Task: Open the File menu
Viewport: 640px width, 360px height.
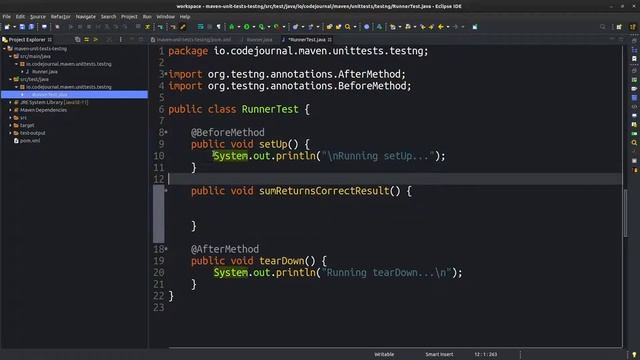Action: pos(7,17)
